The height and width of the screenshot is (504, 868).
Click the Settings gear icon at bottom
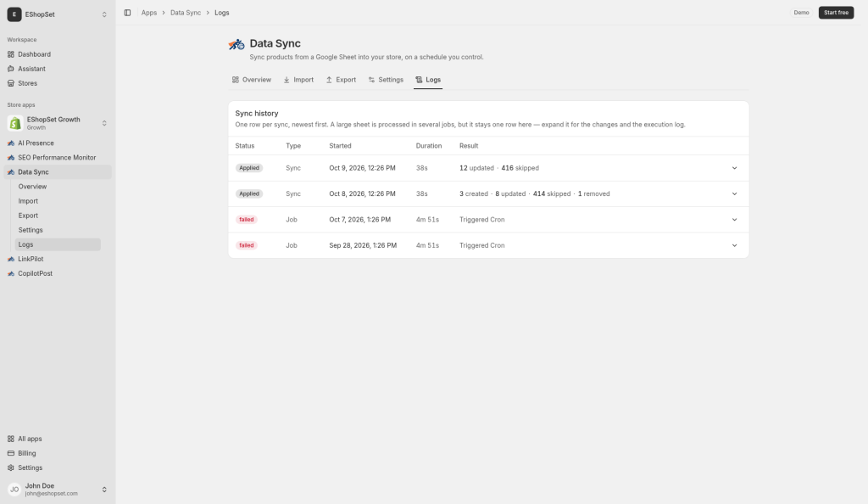point(10,468)
